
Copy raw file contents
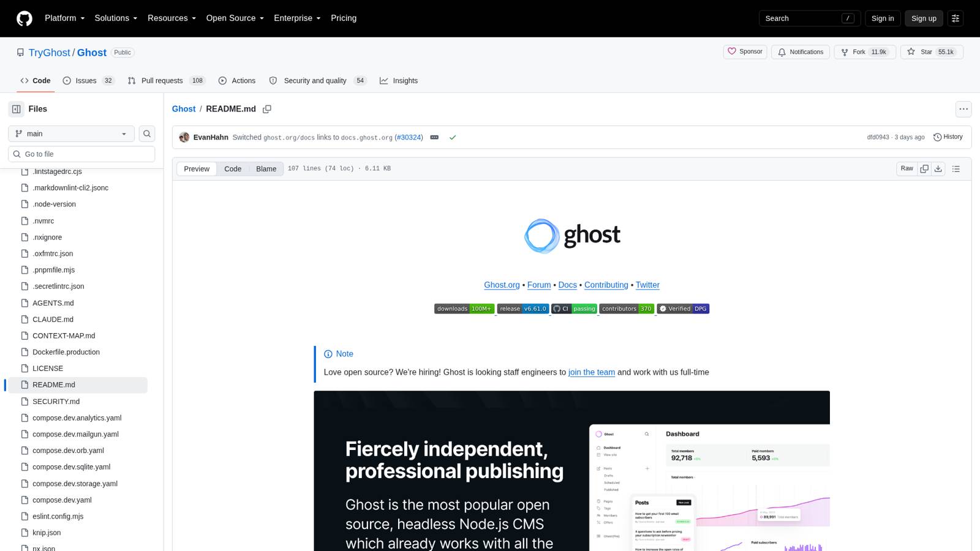coord(924,169)
